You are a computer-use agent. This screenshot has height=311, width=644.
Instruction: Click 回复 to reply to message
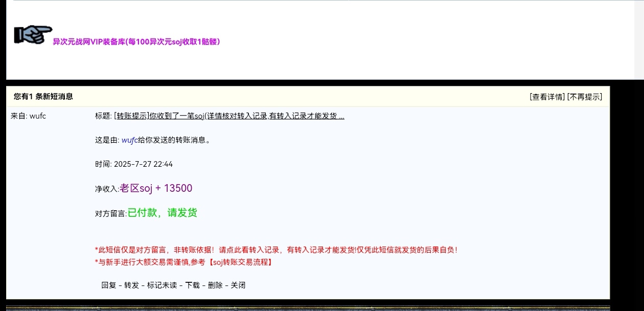click(108, 285)
